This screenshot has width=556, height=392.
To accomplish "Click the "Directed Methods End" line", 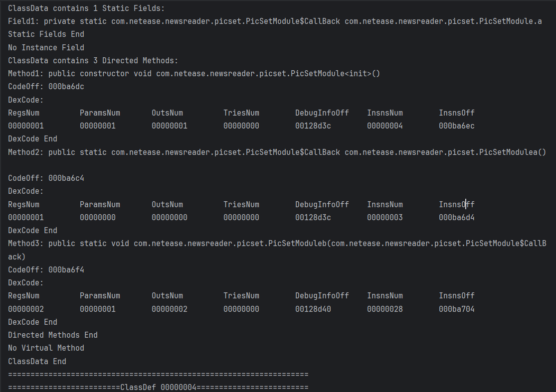I will click(53, 335).
